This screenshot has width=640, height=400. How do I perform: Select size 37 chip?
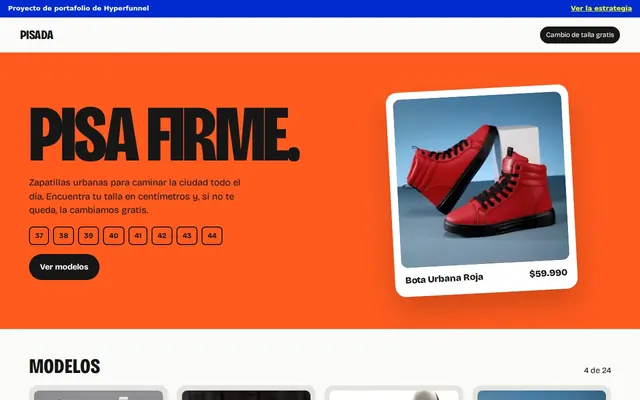[39, 236]
